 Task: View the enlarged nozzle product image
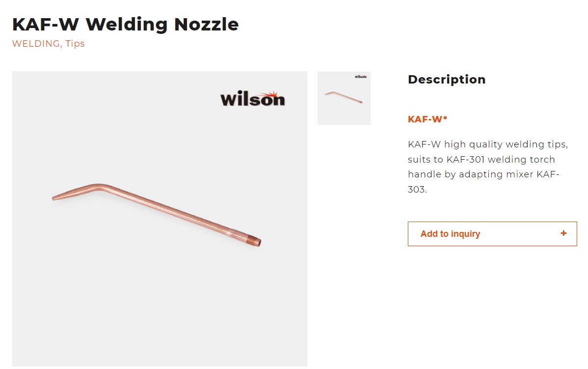click(160, 216)
